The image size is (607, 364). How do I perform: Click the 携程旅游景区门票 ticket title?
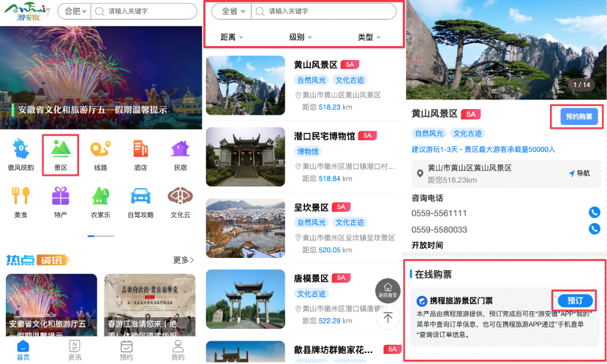(x=461, y=301)
